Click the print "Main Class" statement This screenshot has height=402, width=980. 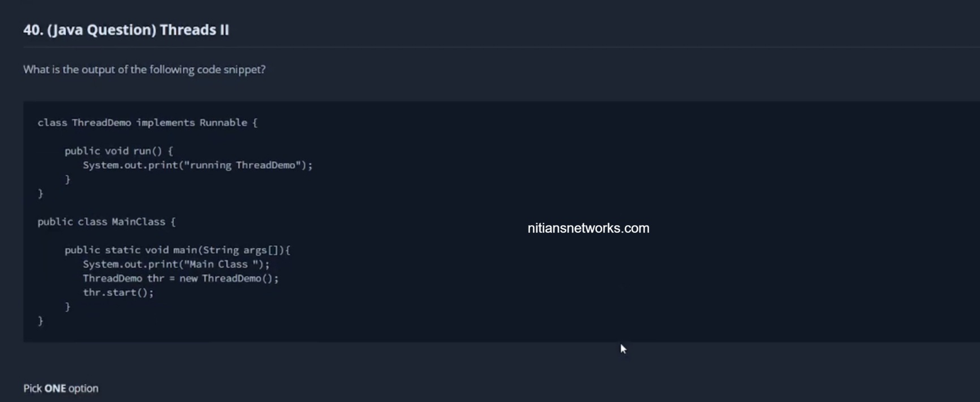tap(176, 264)
